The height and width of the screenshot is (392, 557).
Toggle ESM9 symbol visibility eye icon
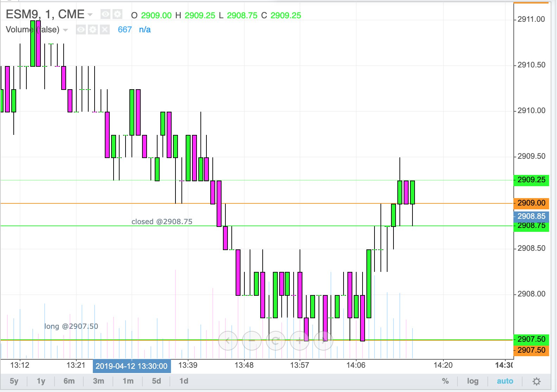(x=105, y=14)
